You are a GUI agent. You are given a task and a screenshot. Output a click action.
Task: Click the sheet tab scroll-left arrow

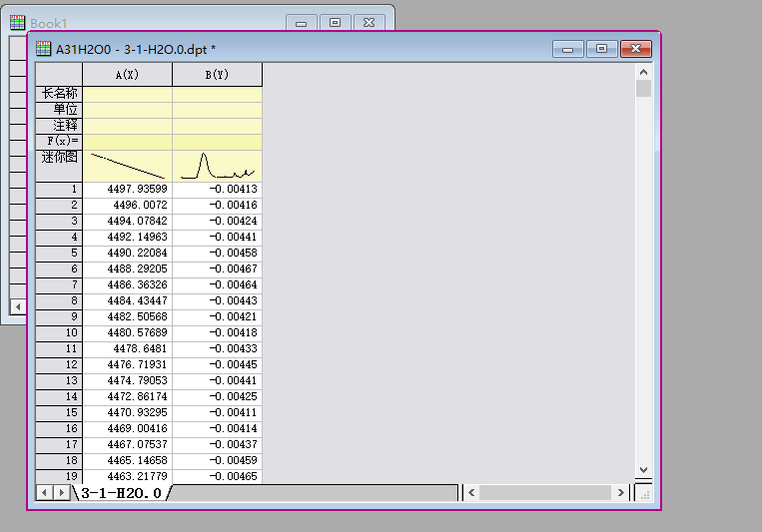(x=45, y=493)
